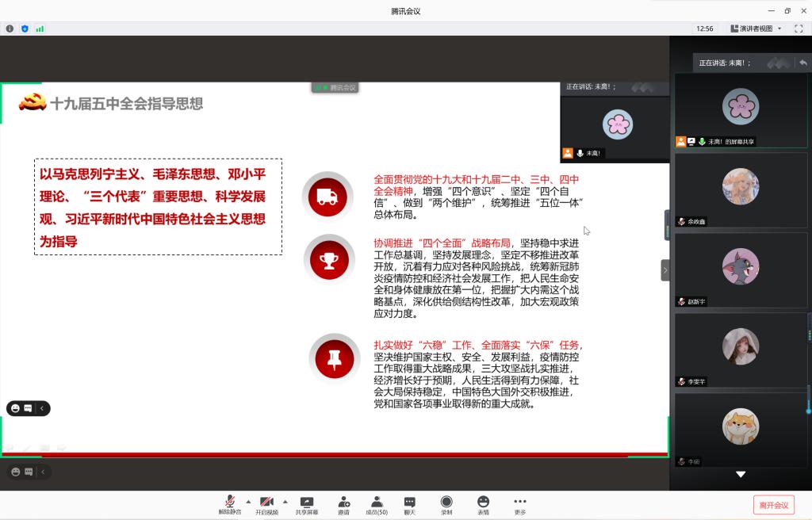
Task: Open the 聊天 chat panel
Action: 409,505
